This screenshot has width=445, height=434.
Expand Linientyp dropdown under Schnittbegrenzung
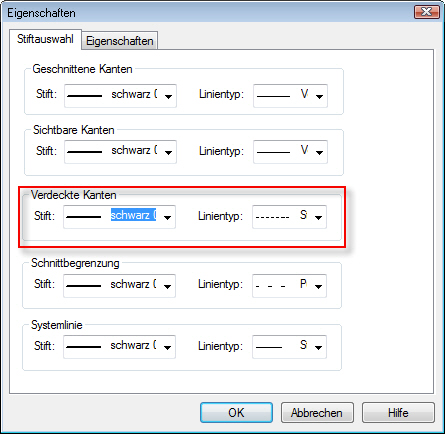289,286
